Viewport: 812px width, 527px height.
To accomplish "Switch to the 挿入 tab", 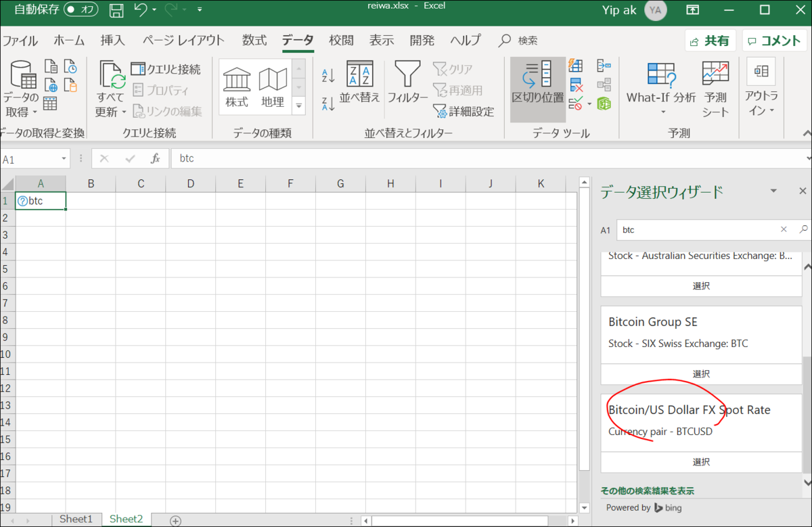I will click(113, 41).
